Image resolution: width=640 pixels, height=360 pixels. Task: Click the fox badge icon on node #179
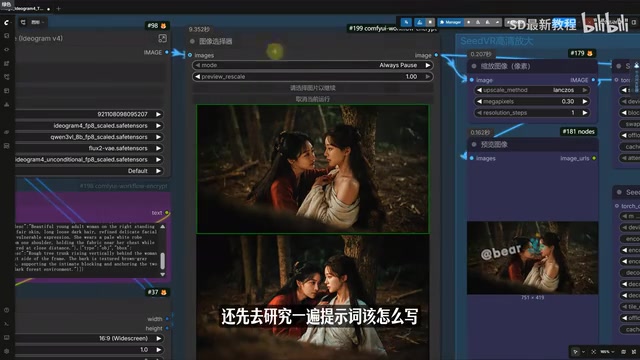point(589,53)
